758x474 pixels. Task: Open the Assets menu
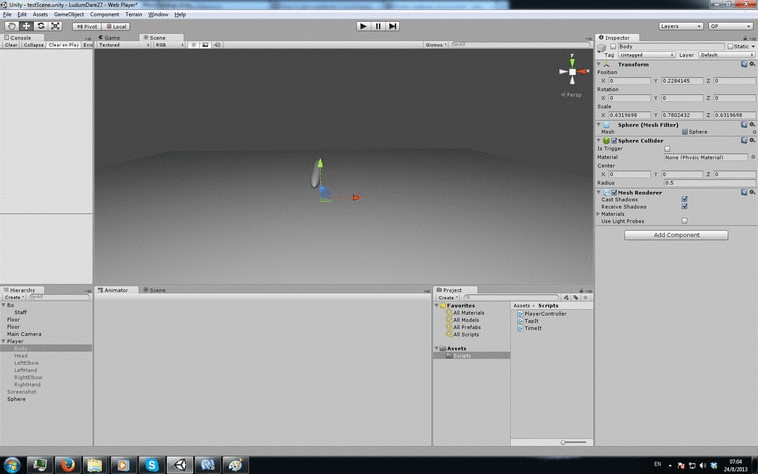[x=40, y=14]
